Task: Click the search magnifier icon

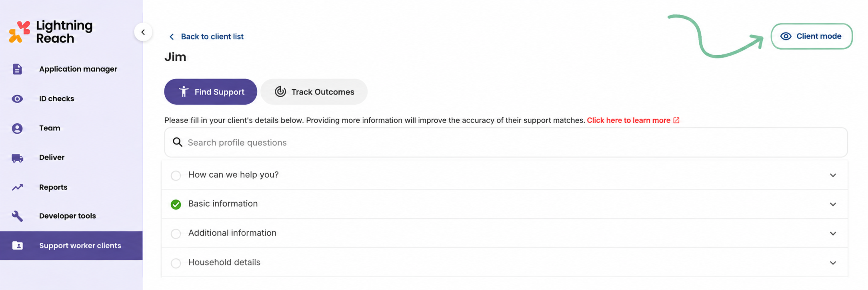Action: (178, 142)
